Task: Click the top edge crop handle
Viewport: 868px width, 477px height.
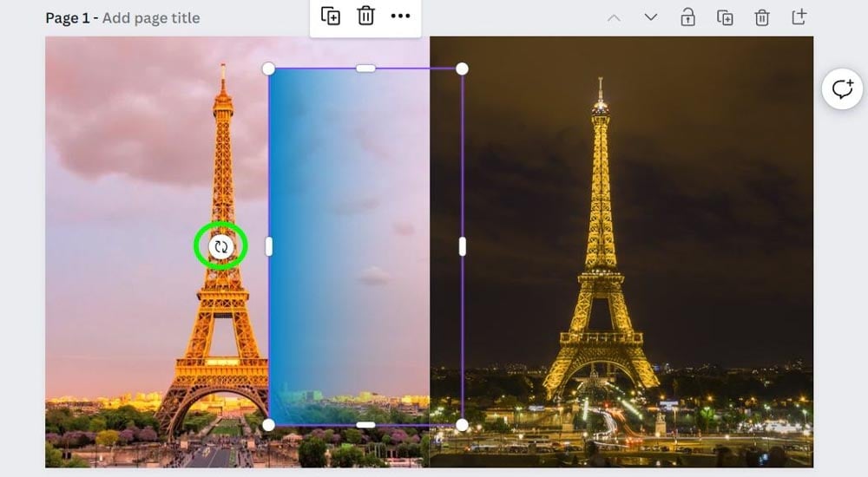Action: tap(365, 69)
